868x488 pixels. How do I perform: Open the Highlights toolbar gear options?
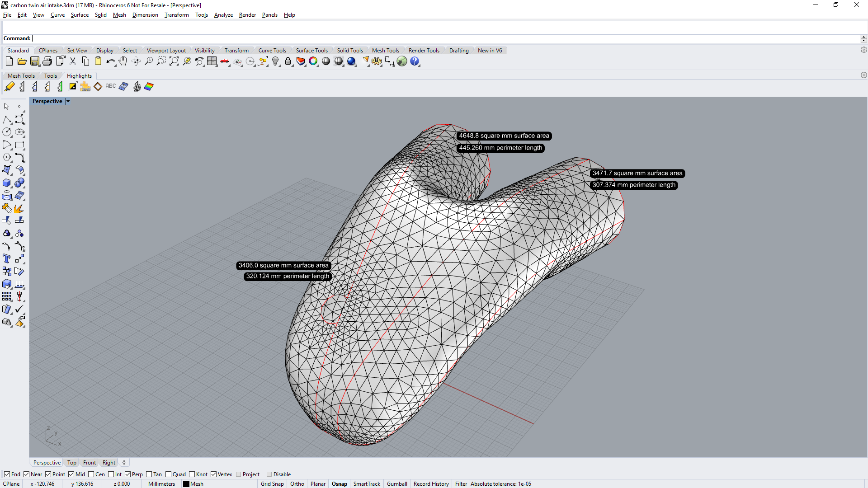click(863, 75)
